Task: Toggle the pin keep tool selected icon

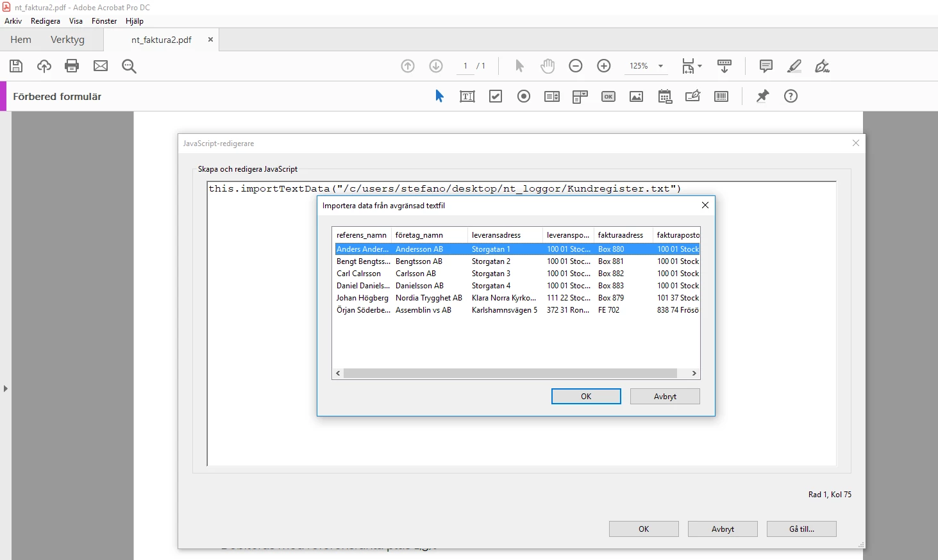Action: pyautogui.click(x=762, y=96)
